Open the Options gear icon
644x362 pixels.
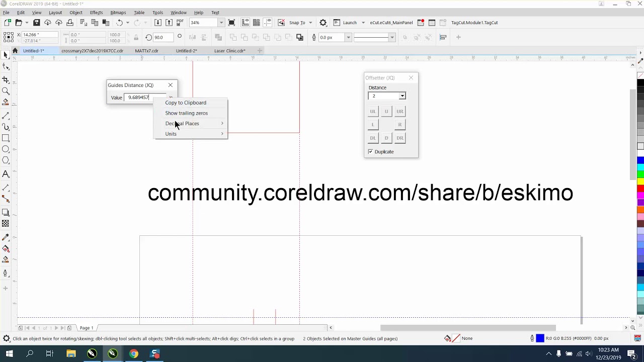point(323,23)
